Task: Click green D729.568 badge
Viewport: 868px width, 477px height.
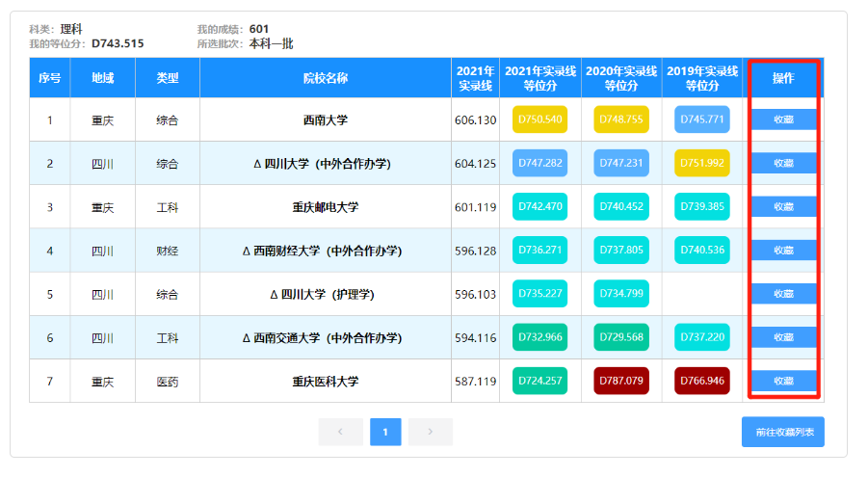Action: coord(621,337)
